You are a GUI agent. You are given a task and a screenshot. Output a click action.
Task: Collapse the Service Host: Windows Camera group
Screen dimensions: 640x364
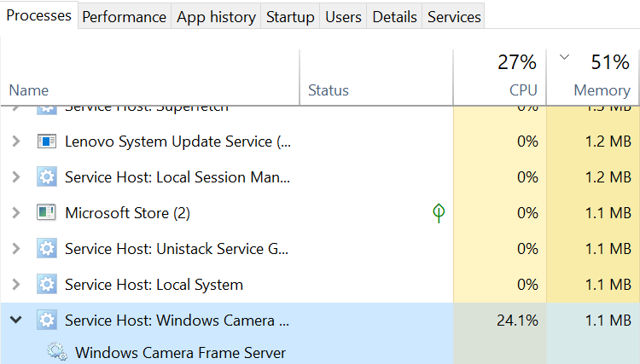coord(15,321)
